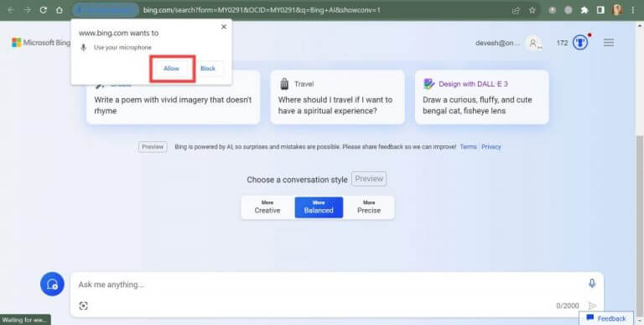Open the Extensions puzzle icon

pos(584,10)
